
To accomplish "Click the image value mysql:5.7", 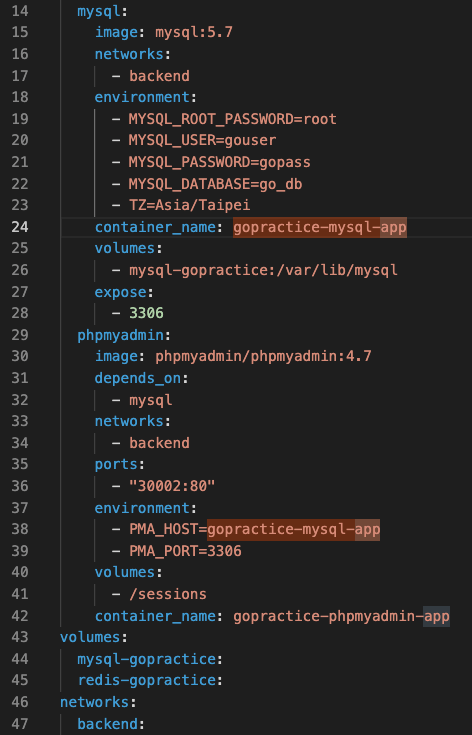I will [x=194, y=32].
